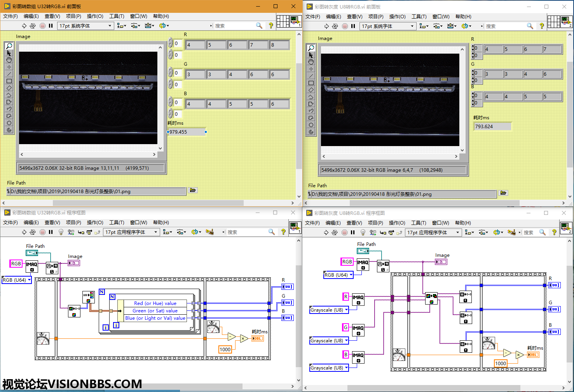
Task: Expand RGB (U64) ring constant in U32转RGB diagram
Action: (29, 280)
